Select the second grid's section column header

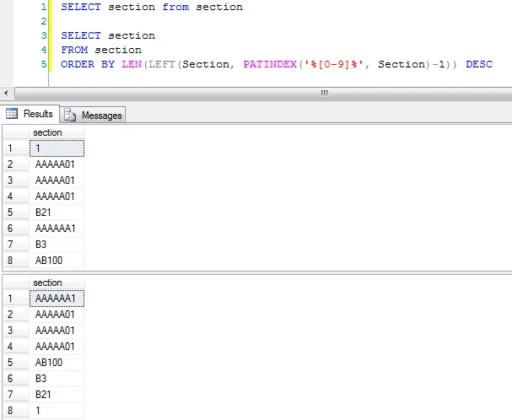tap(57, 283)
